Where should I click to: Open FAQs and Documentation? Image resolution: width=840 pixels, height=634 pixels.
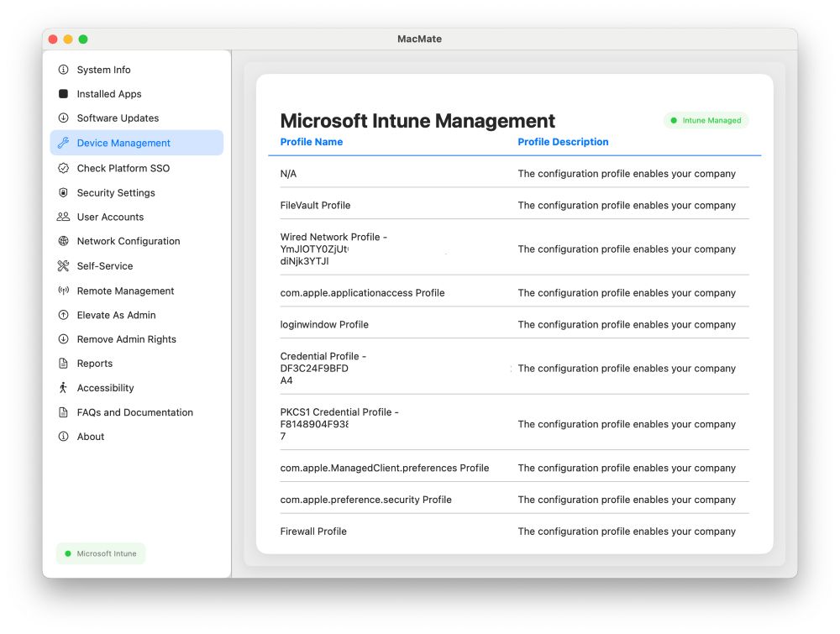(x=137, y=412)
